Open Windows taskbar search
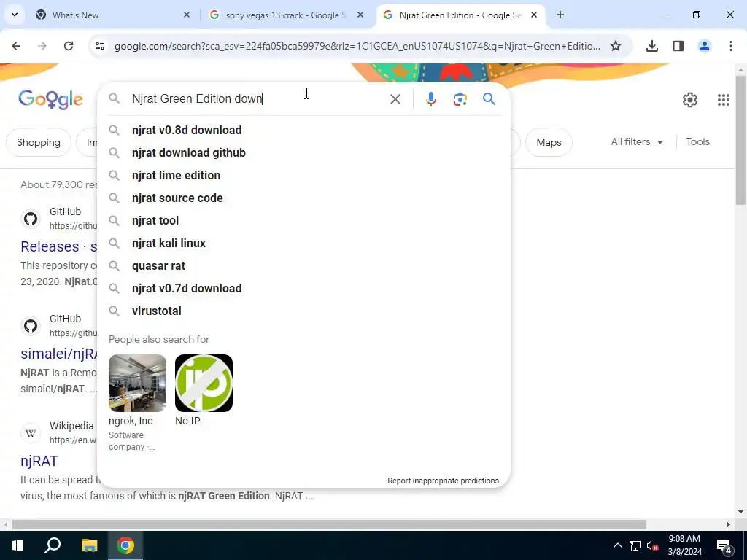The width and height of the screenshot is (747, 560). click(53, 545)
